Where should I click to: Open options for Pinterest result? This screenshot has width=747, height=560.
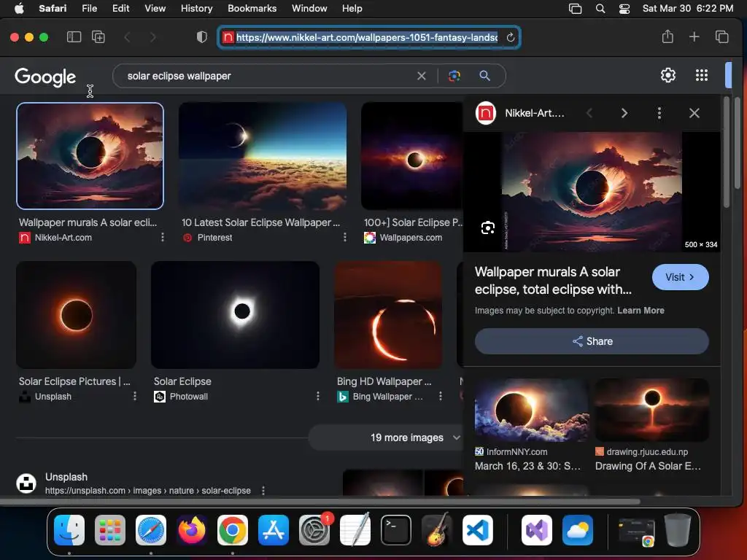coord(345,237)
